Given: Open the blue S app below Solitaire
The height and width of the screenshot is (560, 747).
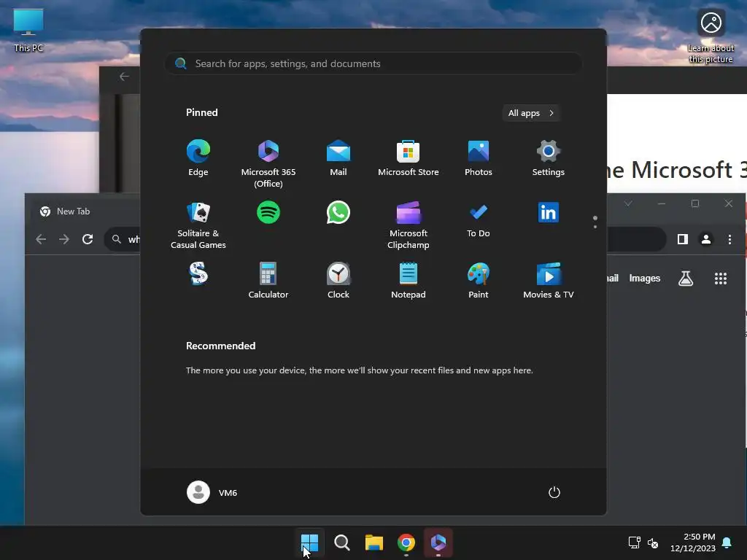Looking at the screenshot, I should tap(198, 273).
